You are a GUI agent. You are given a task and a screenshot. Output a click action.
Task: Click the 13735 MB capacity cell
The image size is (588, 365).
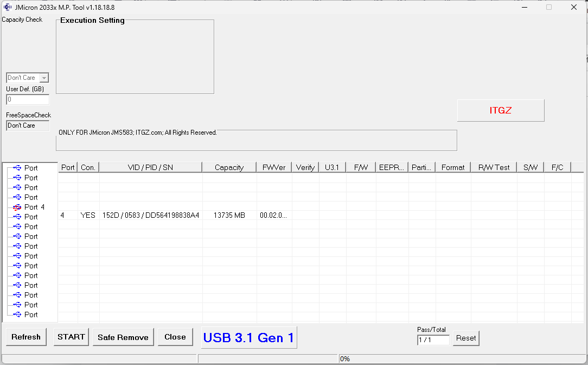tap(229, 216)
